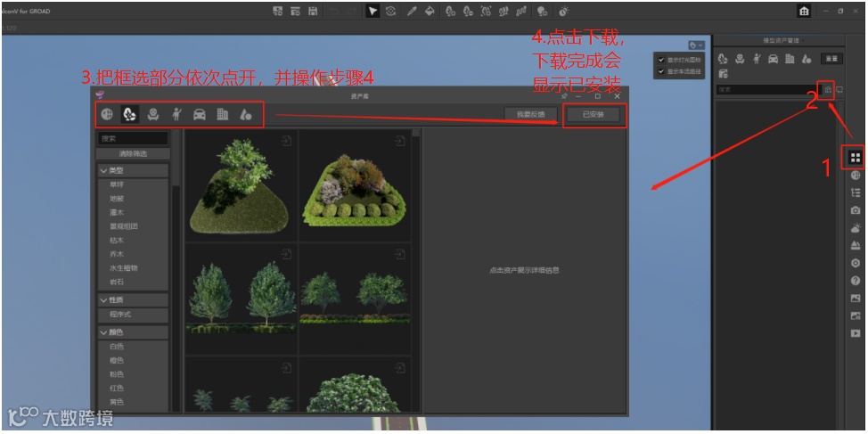
Task: Select the hedge-bordered flower bed thumbnail
Action: tap(356, 185)
